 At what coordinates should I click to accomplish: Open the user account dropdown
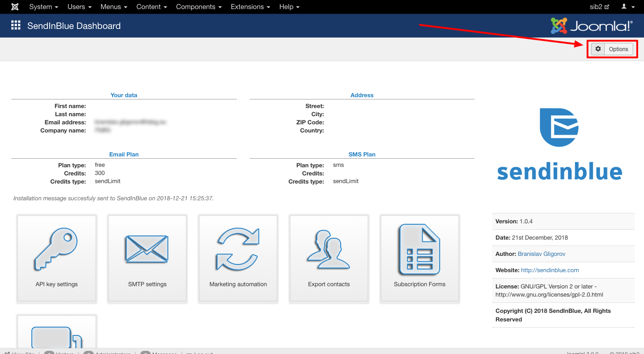coord(627,7)
